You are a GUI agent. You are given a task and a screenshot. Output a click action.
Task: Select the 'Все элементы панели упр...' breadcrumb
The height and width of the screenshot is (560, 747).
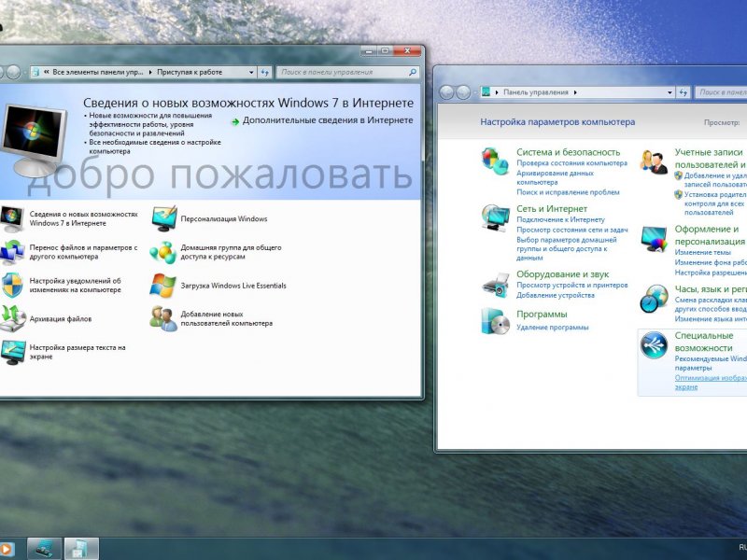click(x=98, y=73)
